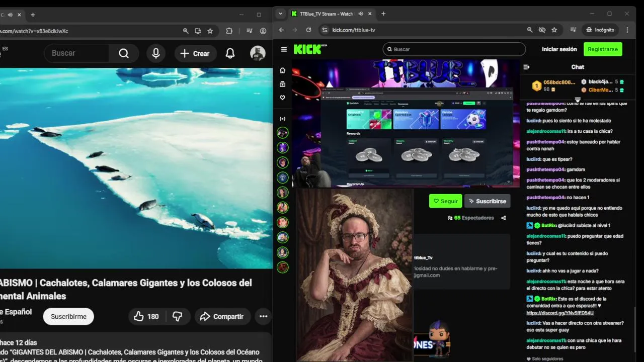The image size is (644, 362).
Task: Go back in the Kick browser window
Action: pos(282,30)
